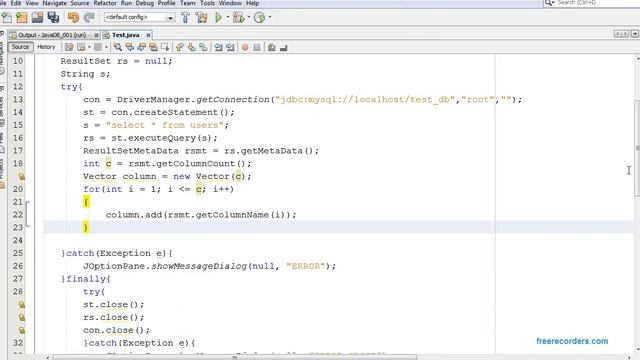Click the editor horizontal scrollbar thumb
This screenshot has height=360, width=640.
pos(236,358)
